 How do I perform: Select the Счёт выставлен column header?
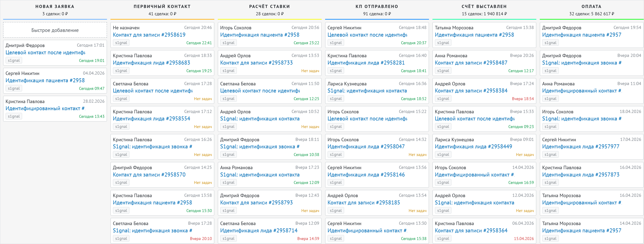pyautogui.click(x=484, y=7)
